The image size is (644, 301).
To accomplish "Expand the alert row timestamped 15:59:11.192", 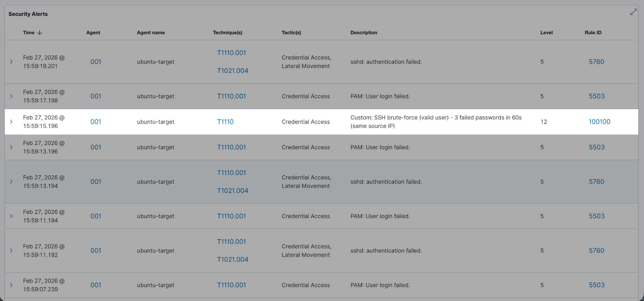I will 11,251.
